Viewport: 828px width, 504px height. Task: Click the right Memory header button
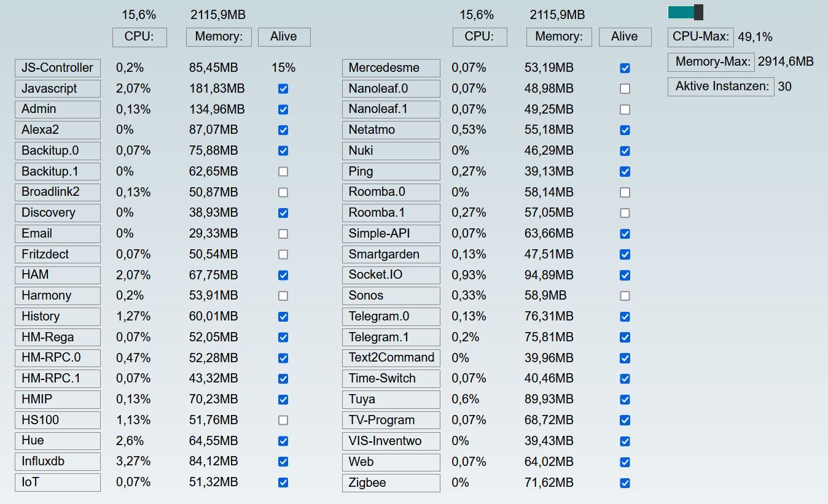(x=558, y=37)
